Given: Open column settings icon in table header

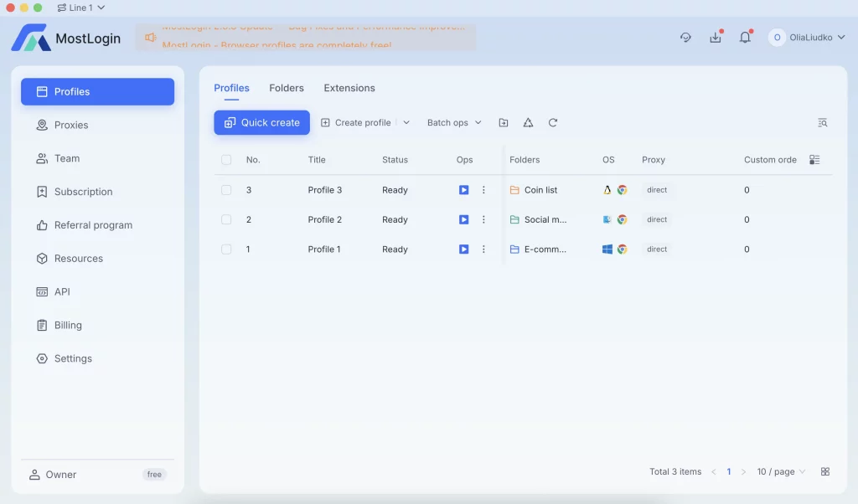Looking at the screenshot, I should (x=814, y=160).
